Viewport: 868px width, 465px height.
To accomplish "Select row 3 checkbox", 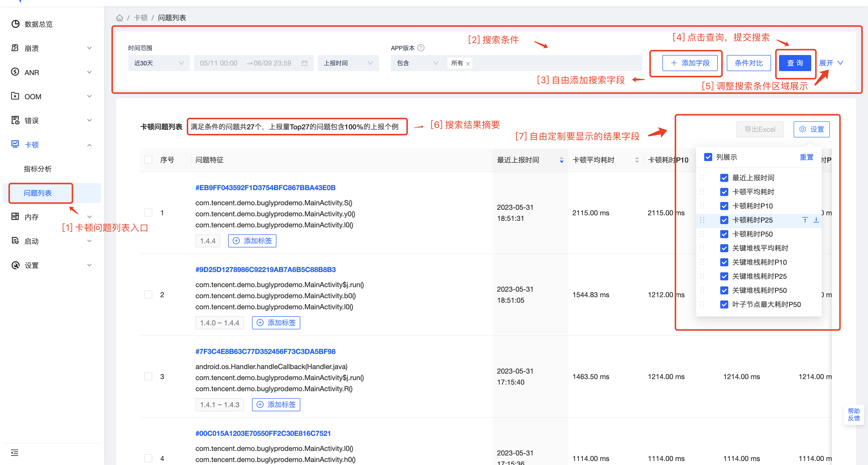I will (148, 376).
